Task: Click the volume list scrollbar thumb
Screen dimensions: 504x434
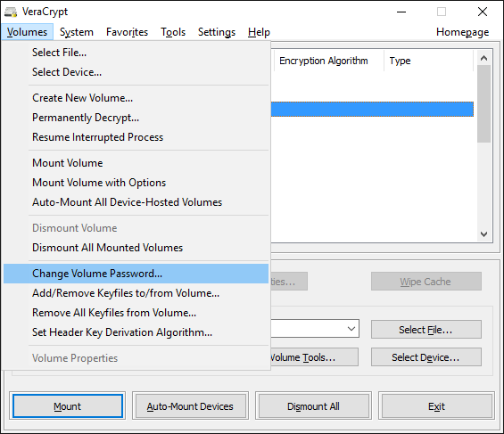Action: 483,103
